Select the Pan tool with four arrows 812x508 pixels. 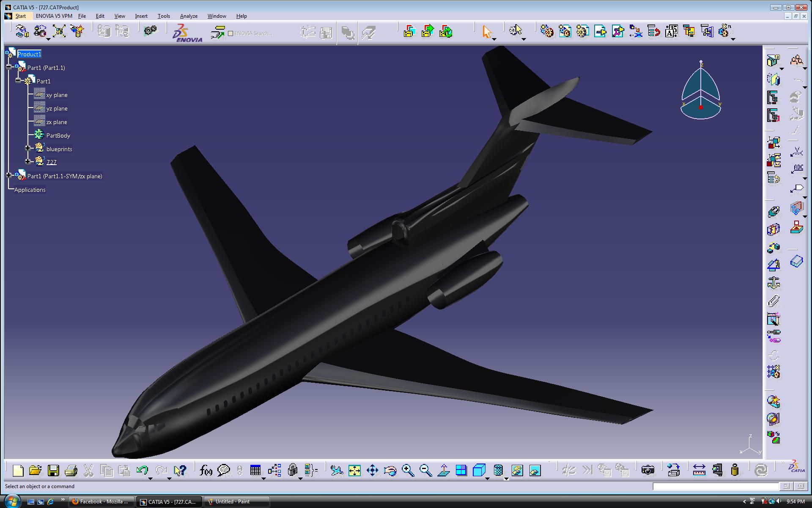coord(372,470)
